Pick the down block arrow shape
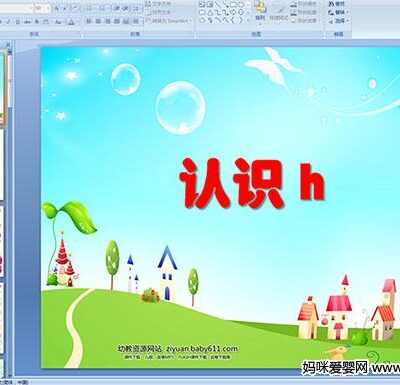This screenshot has height=385, width=400. (x=241, y=12)
